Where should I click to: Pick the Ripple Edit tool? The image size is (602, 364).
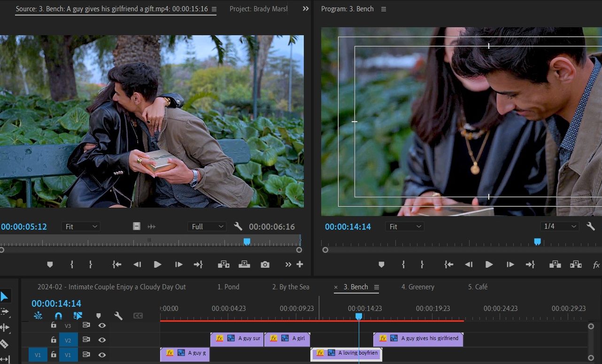(4, 327)
